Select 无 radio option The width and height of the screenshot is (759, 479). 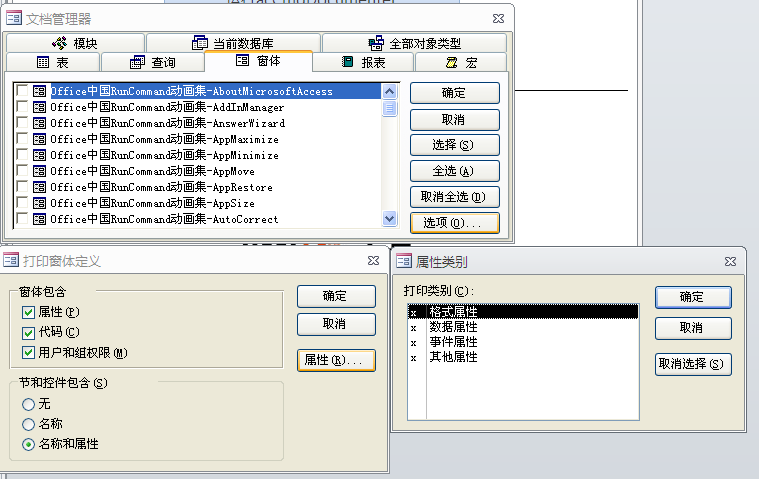click(x=29, y=404)
